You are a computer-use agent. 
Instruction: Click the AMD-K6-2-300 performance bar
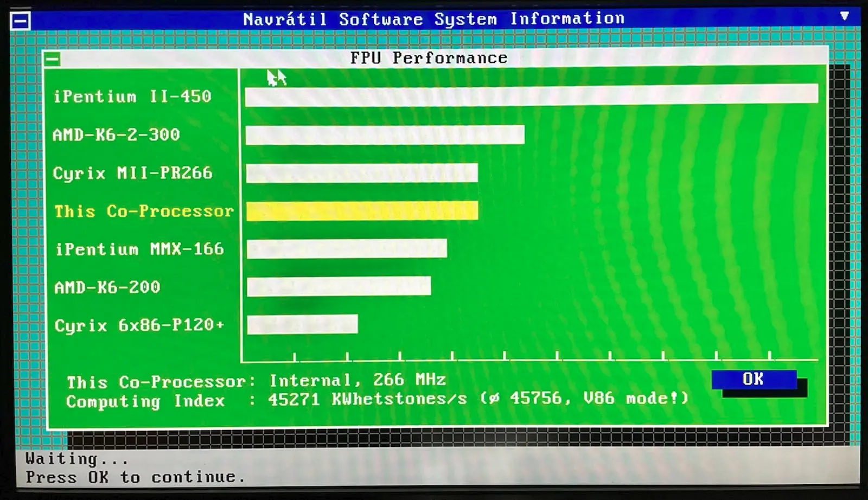coord(385,134)
